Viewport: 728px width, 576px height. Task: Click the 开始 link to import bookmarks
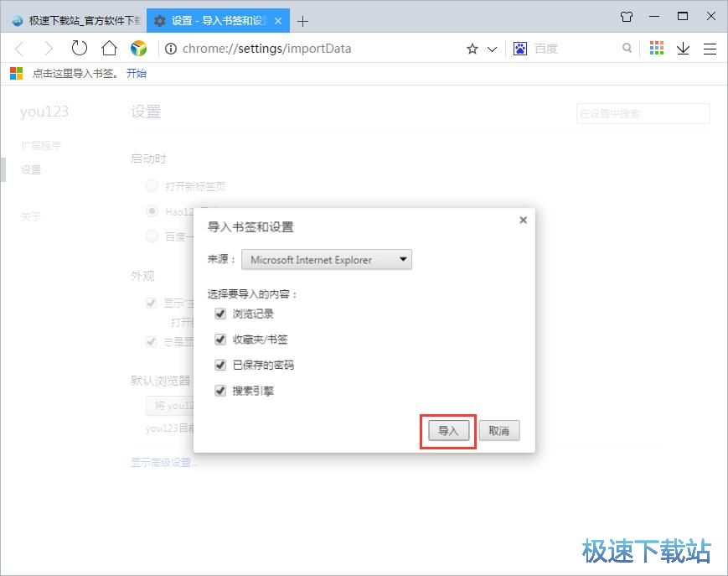click(x=137, y=74)
